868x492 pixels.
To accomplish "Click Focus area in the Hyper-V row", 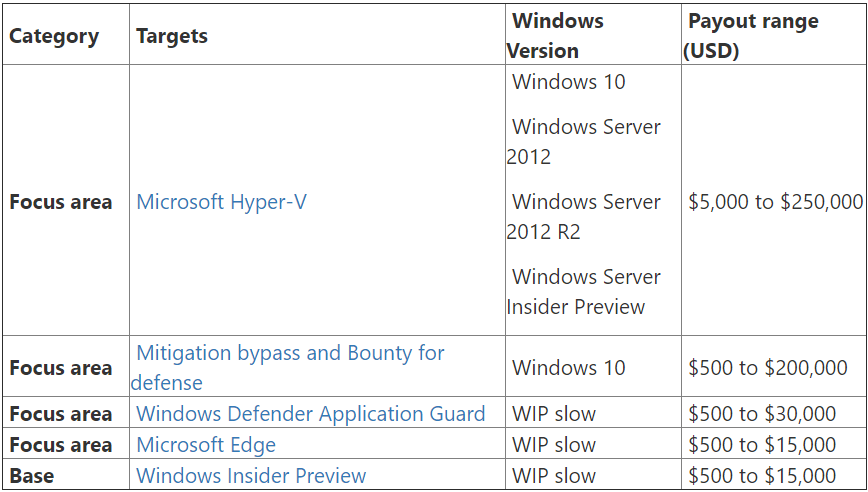I will pos(60,202).
